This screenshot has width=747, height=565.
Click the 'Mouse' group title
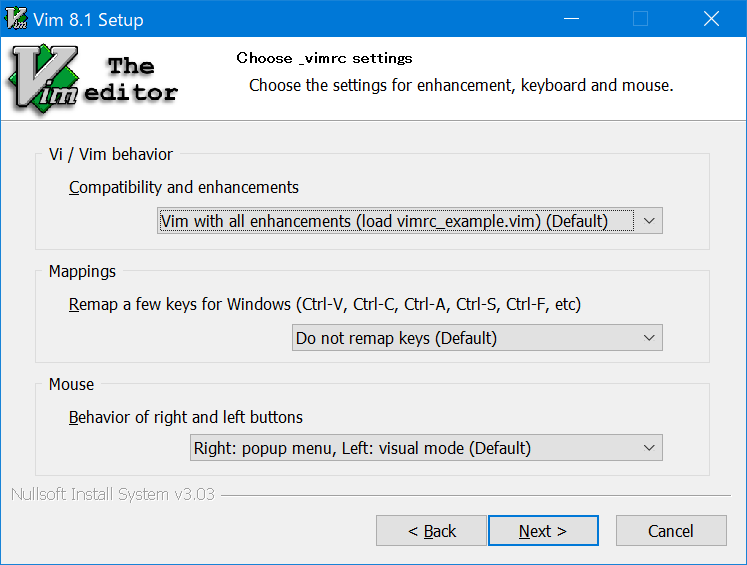(x=71, y=384)
